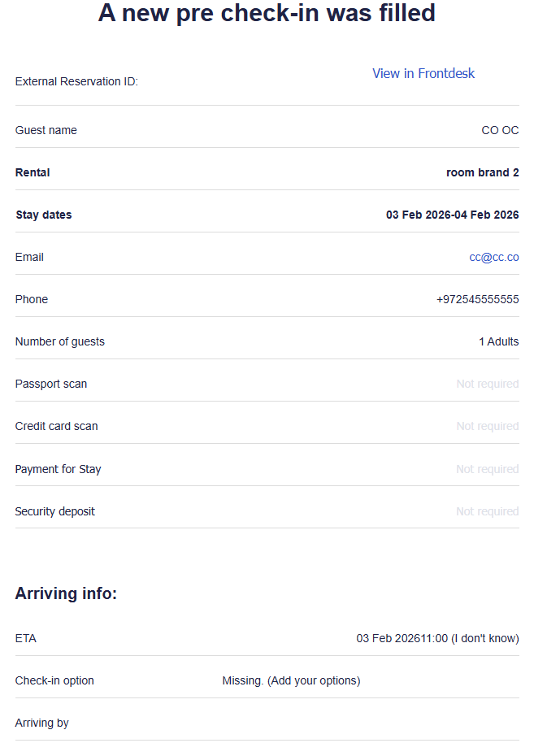Click the Missing. (Add your options) text
534x756 pixels.
[x=291, y=680]
